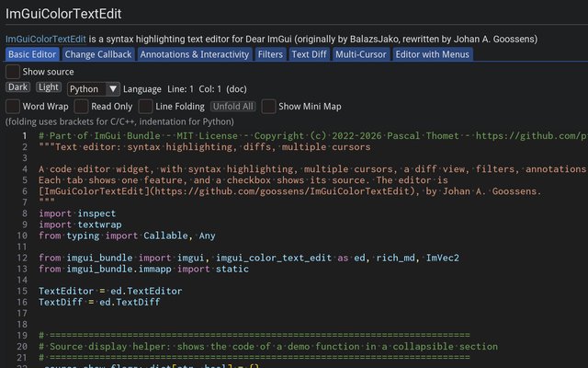Click line 13 'from imgui_bundle.immapp import static'
The image size is (588, 368).
click(143, 269)
